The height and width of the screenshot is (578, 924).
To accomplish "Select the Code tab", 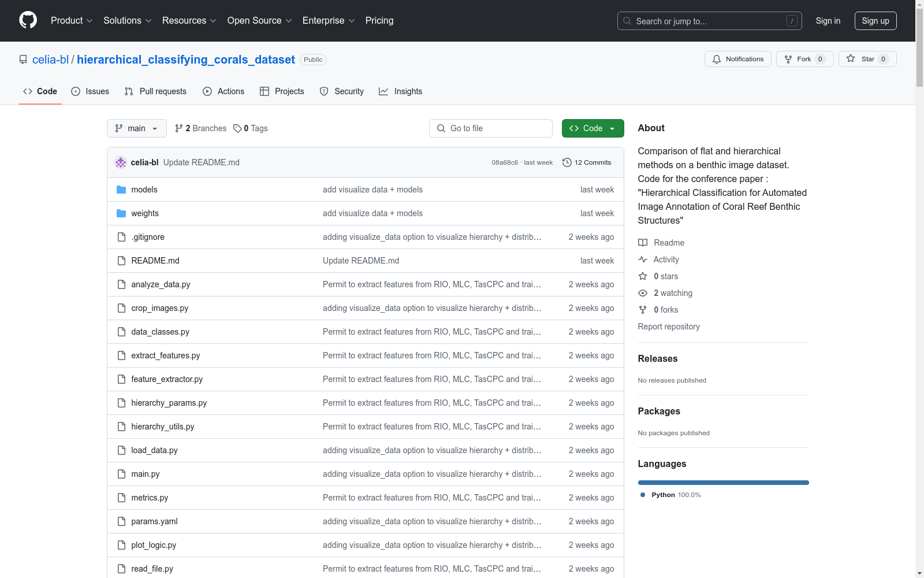I will coord(40,91).
